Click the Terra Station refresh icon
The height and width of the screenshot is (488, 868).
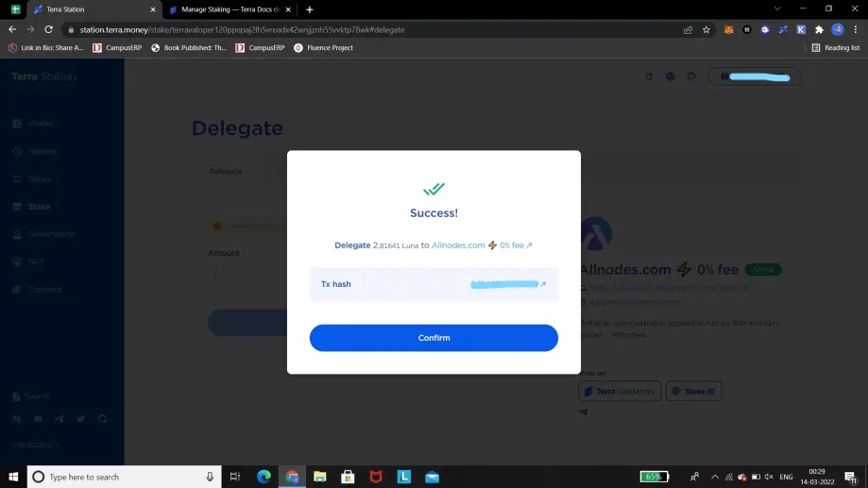[x=649, y=76]
